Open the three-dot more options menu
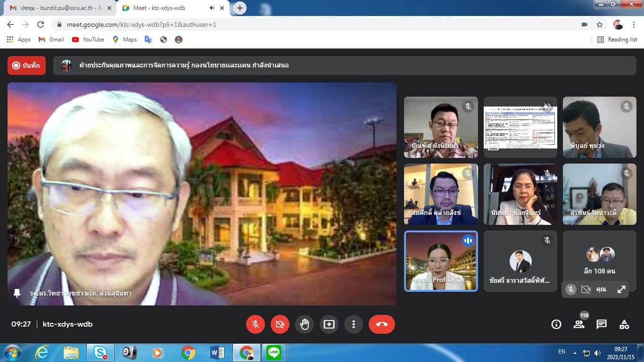Image resolution: width=644 pixels, height=362 pixels. (x=354, y=324)
